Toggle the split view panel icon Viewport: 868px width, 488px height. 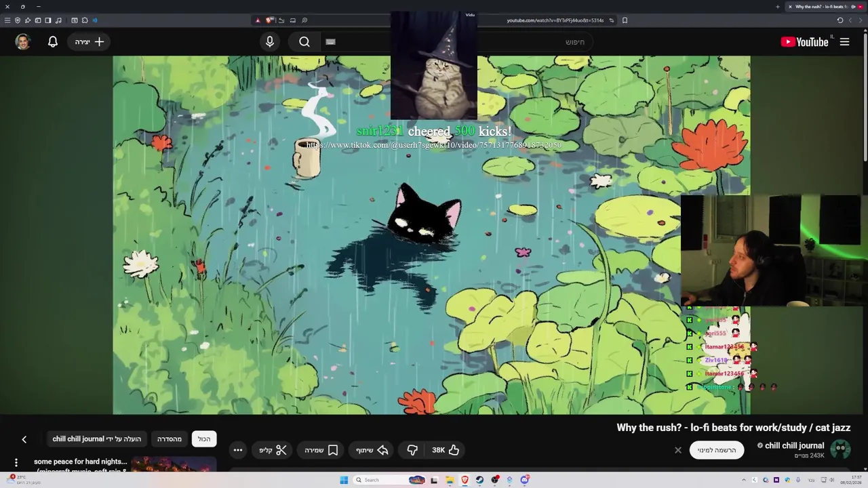tap(48, 20)
